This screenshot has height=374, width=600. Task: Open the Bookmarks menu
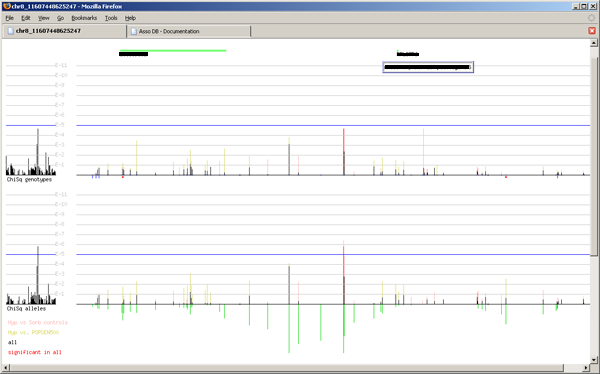tap(84, 18)
